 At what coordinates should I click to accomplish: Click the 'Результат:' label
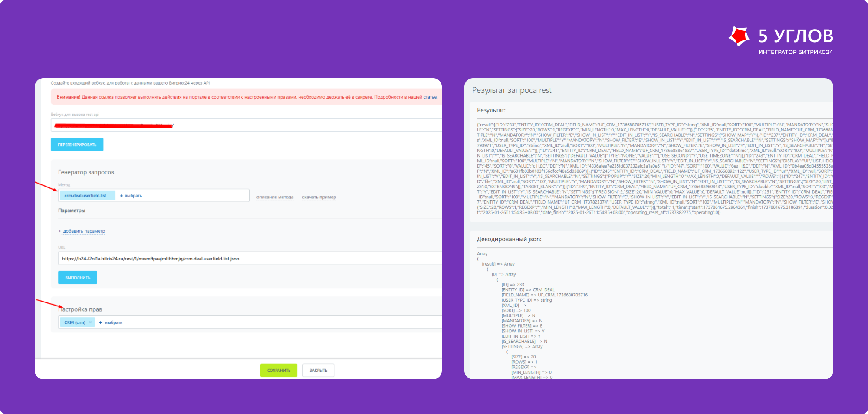click(x=491, y=110)
